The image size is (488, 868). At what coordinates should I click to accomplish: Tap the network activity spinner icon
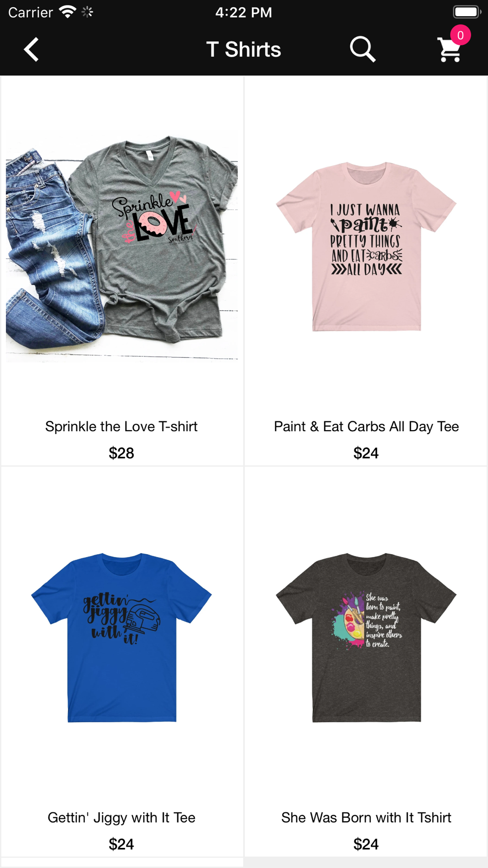pos(88,12)
